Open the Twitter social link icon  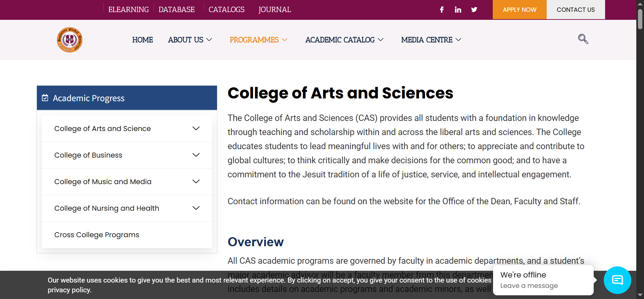(474, 10)
